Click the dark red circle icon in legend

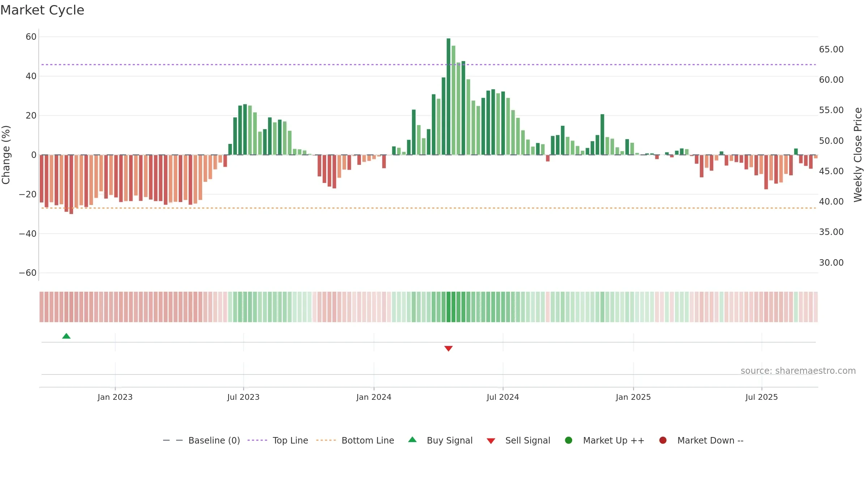point(663,440)
